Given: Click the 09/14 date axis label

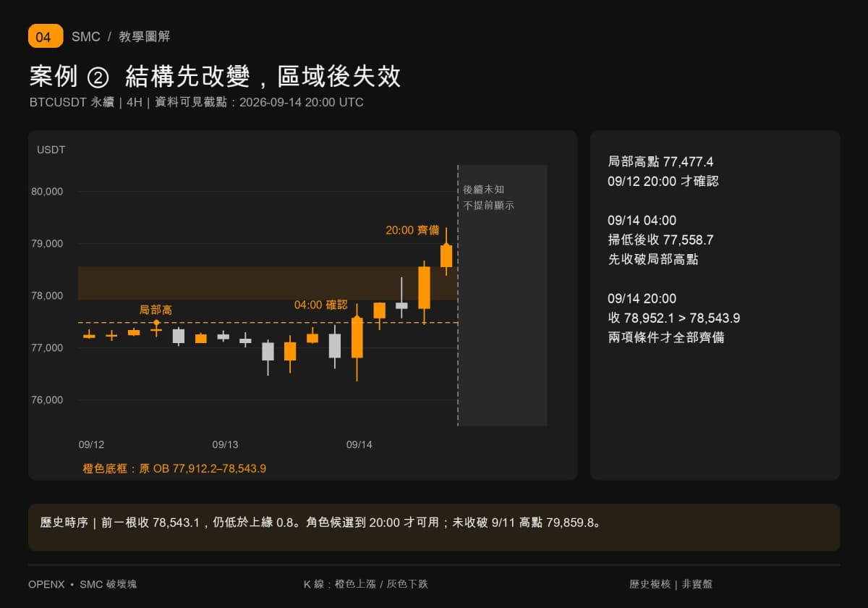Looking at the screenshot, I should click(359, 444).
